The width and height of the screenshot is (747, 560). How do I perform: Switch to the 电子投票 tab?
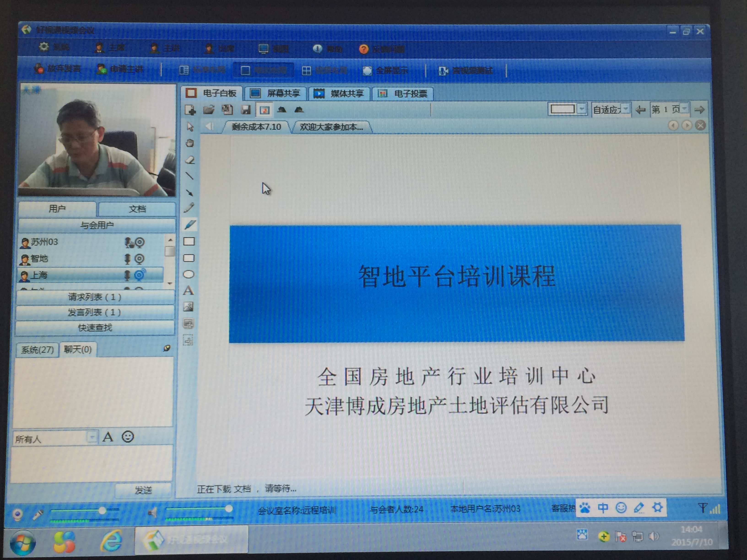click(403, 94)
